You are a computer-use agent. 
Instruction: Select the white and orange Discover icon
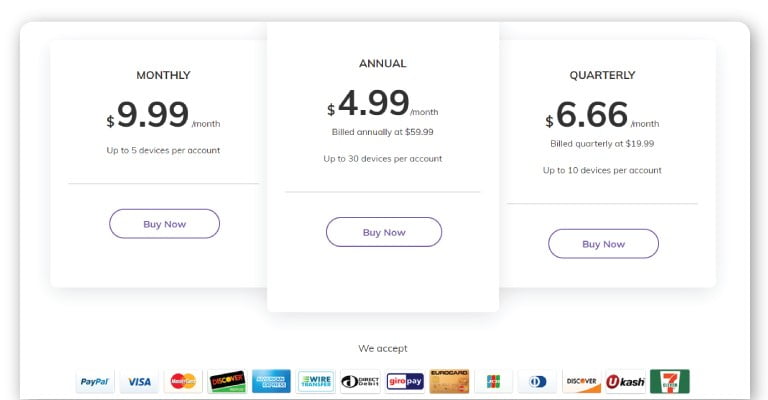click(x=581, y=381)
